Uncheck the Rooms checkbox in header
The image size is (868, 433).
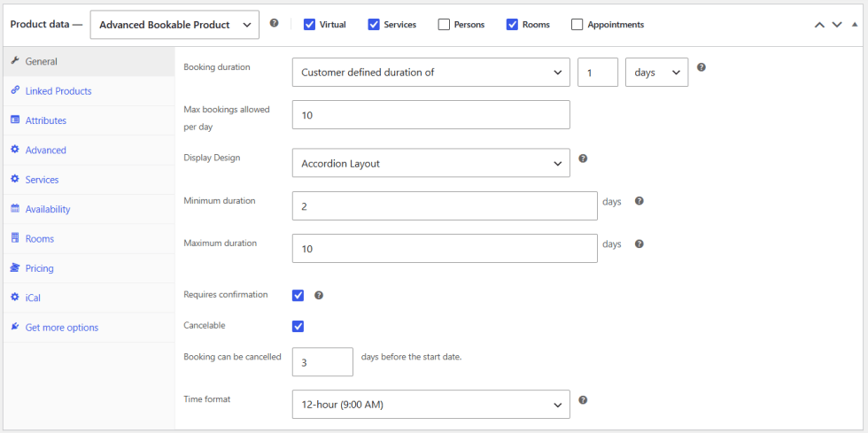pos(512,25)
